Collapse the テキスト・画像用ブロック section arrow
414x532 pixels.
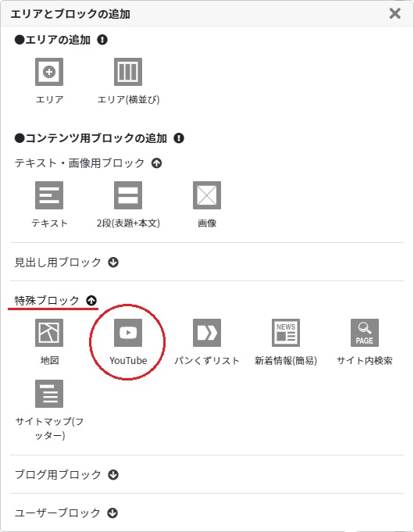[156, 163]
